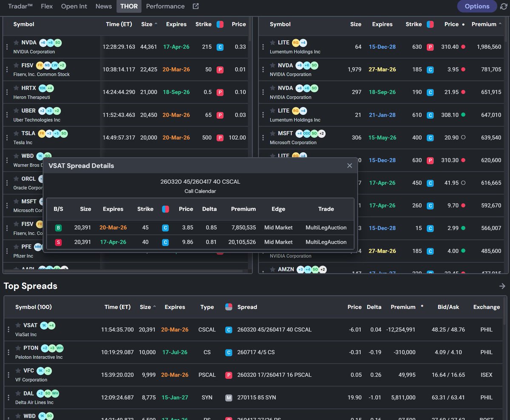Star the HRTX Heron Therapeuti row

[x=16, y=88]
